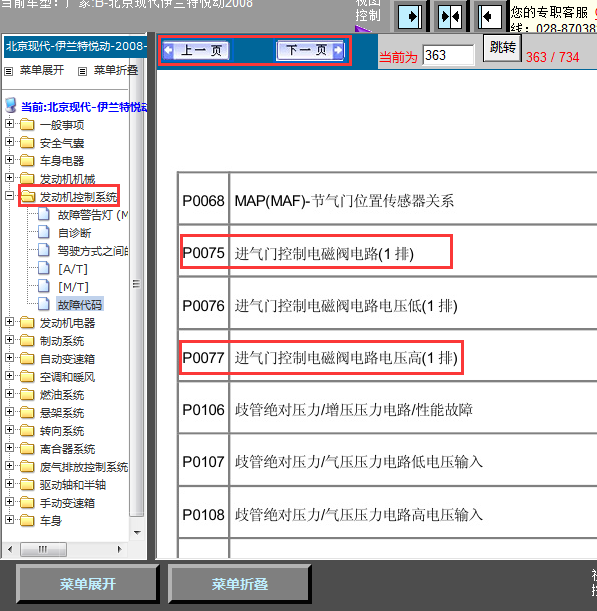Click the [A/T] page document icon

[44, 268]
